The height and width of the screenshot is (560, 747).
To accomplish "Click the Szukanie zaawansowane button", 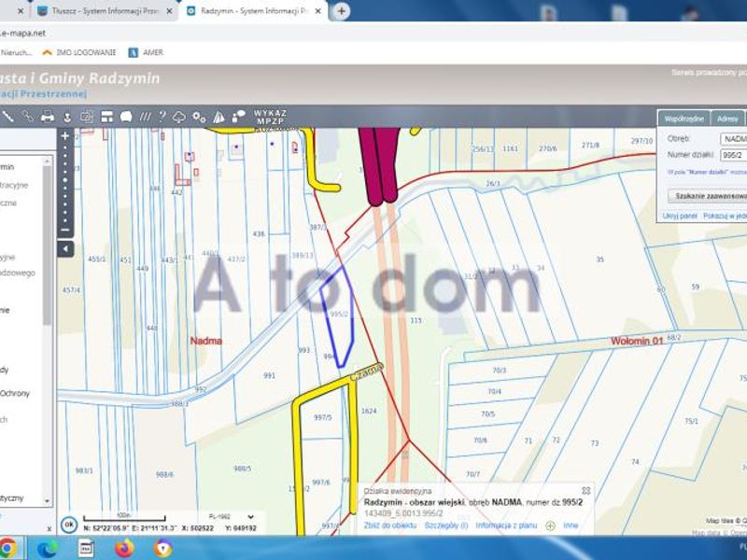I will pyautogui.click(x=708, y=196).
